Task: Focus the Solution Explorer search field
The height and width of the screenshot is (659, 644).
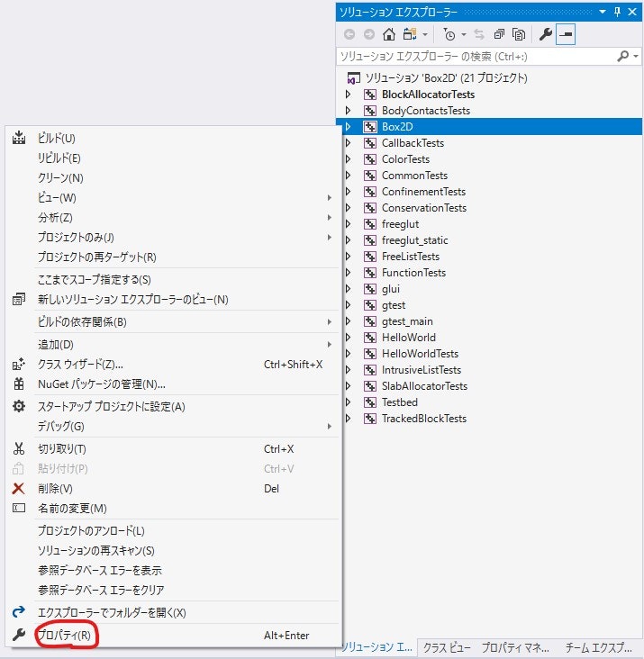Action: tap(477, 57)
